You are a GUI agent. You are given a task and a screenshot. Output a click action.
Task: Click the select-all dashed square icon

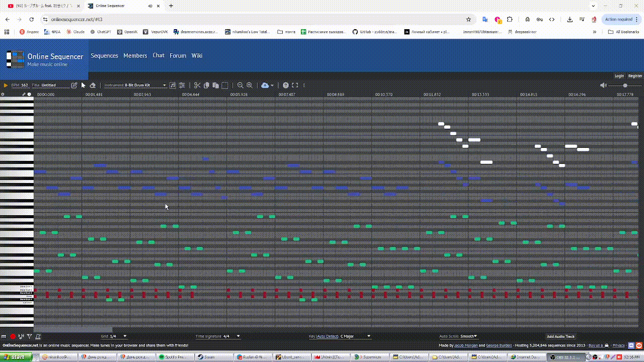(225, 85)
